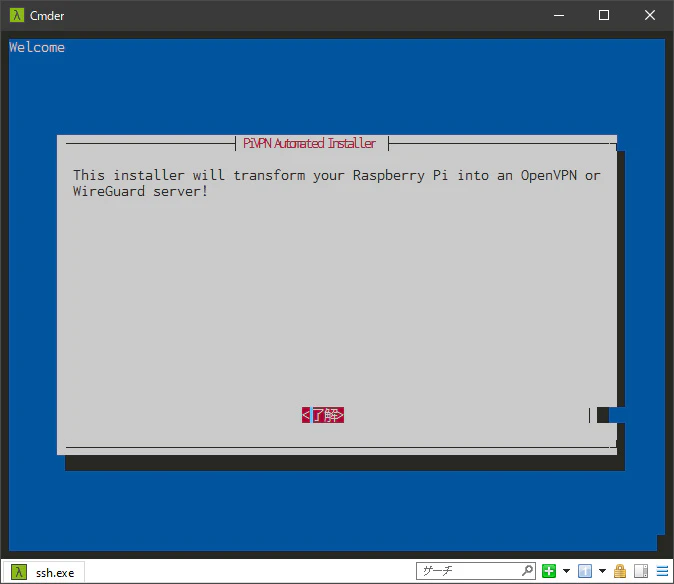Open the hamburger settings menu

point(662,571)
